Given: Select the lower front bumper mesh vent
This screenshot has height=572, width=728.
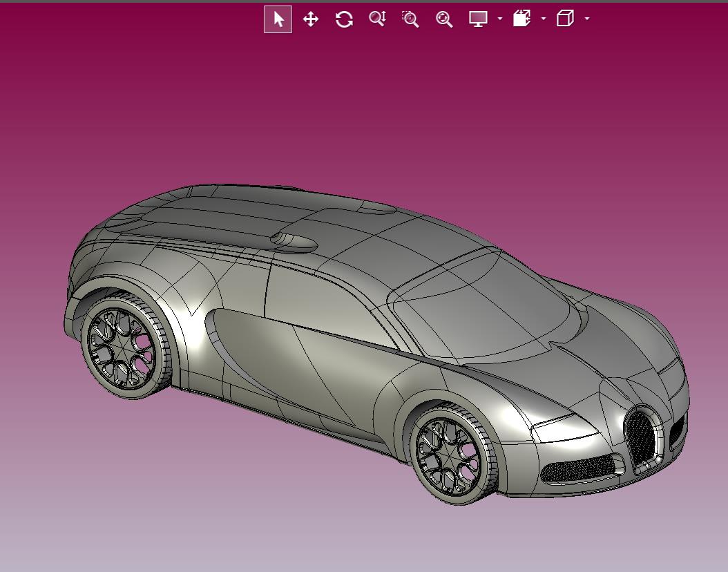Looking at the screenshot, I should coord(579,468).
